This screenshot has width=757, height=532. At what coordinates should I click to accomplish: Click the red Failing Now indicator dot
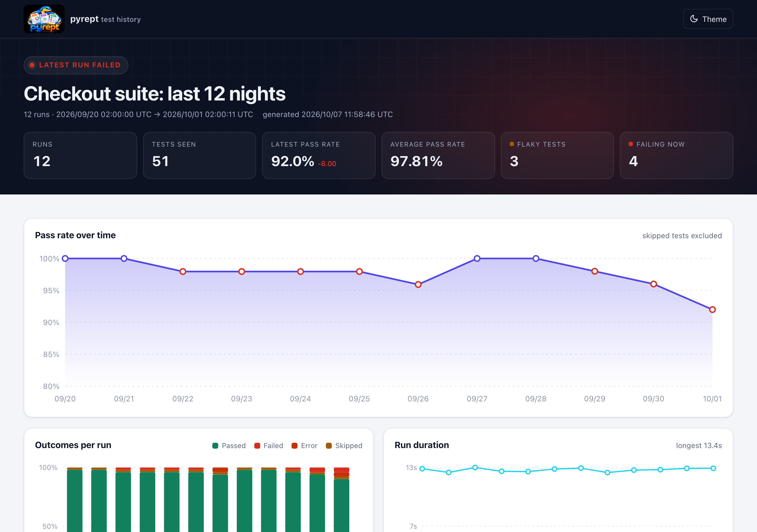coord(631,144)
